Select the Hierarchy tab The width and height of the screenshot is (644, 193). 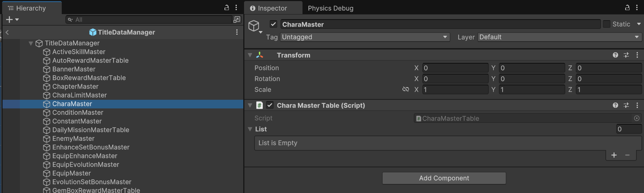[x=31, y=8]
